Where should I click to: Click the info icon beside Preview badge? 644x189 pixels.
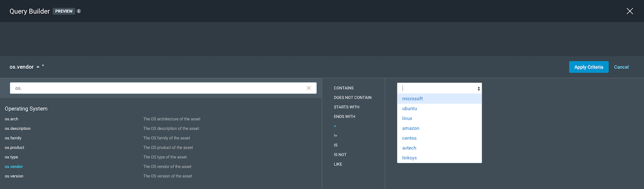point(79,11)
